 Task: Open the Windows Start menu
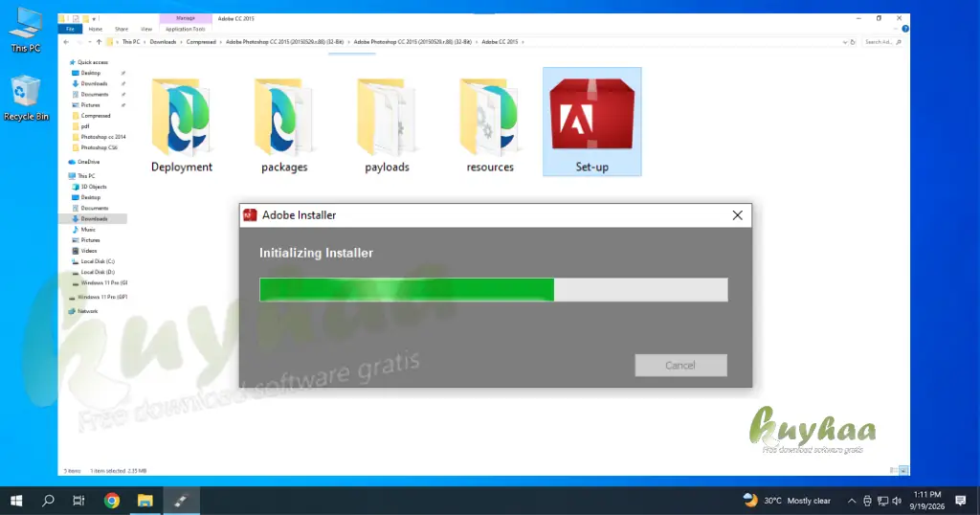pos(16,501)
